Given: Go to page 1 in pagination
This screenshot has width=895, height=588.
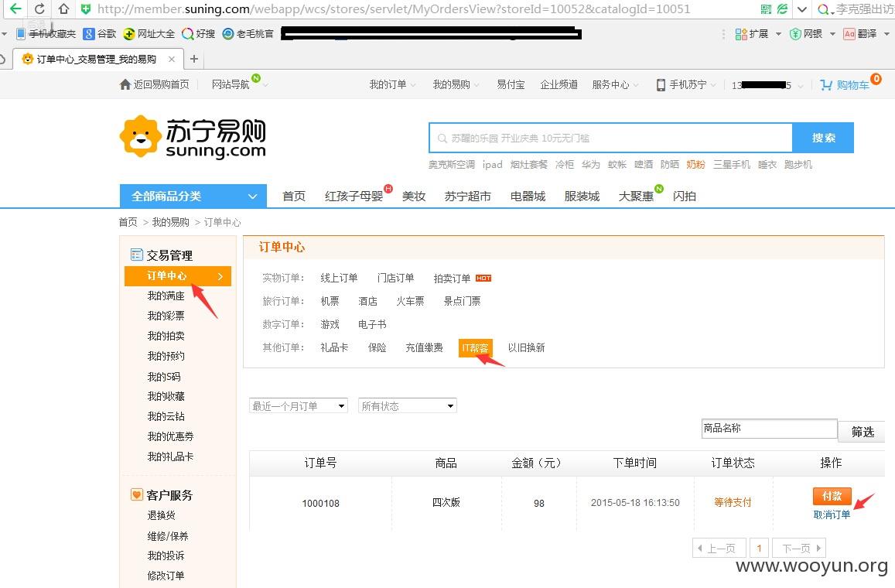Looking at the screenshot, I should coord(759,548).
